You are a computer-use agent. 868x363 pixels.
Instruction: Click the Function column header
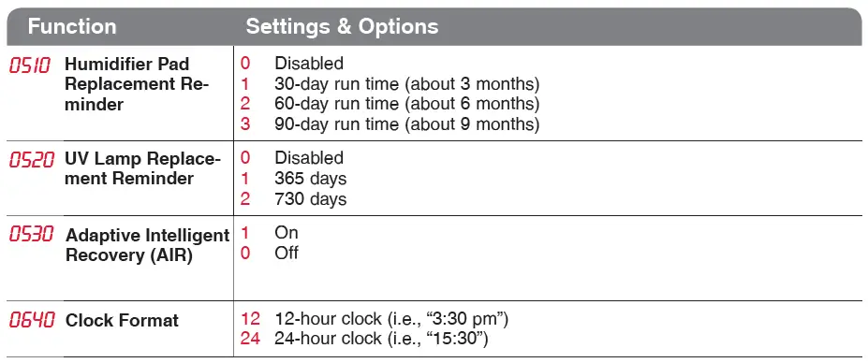pyautogui.click(x=72, y=26)
